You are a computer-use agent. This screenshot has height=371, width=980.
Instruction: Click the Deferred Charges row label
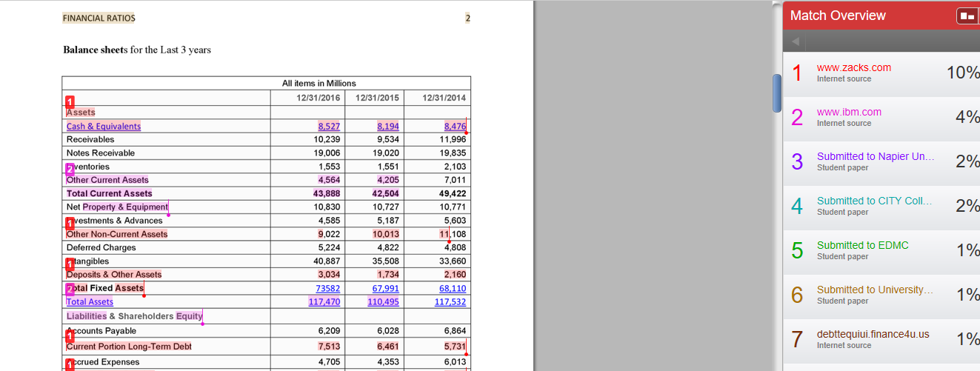click(x=101, y=248)
